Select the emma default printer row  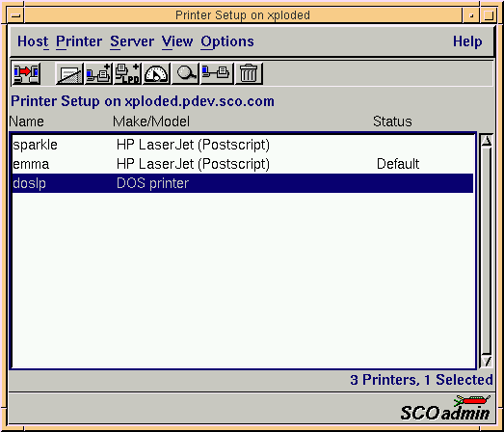pyautogui.click(x=243, y=164)
